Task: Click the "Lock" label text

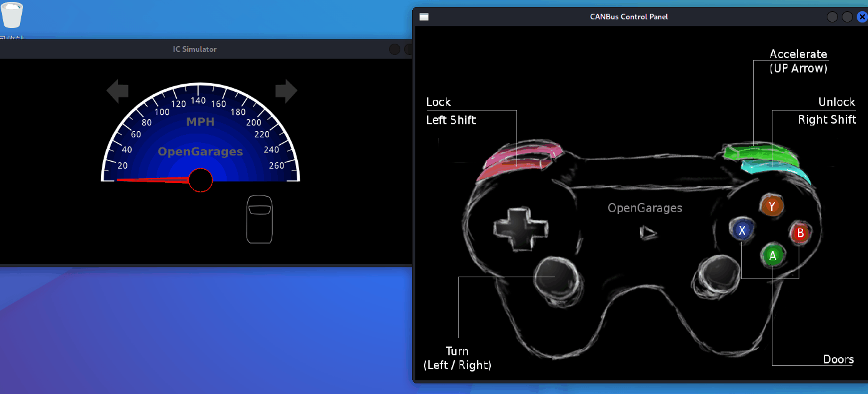Action: [438, 102]
